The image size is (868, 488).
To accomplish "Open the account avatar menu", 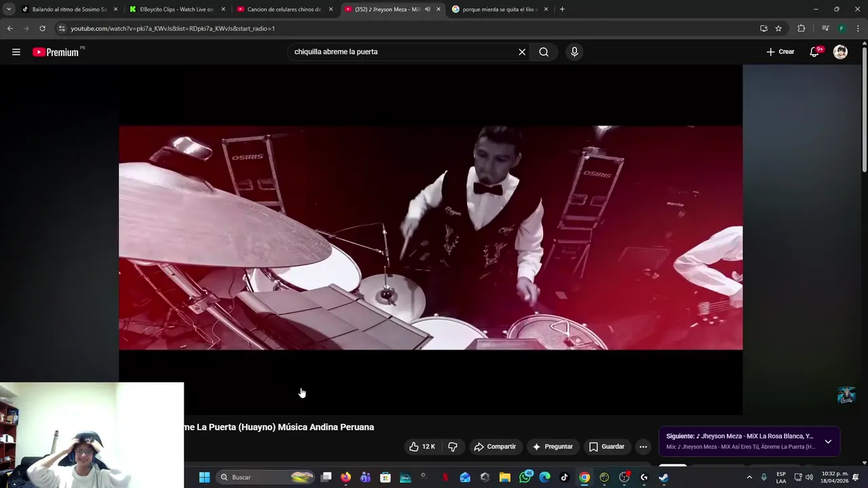I will point(840,52).
